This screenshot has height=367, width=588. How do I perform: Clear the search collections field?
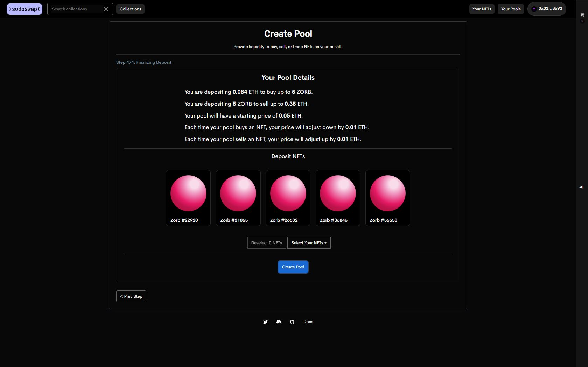point(106,9)
